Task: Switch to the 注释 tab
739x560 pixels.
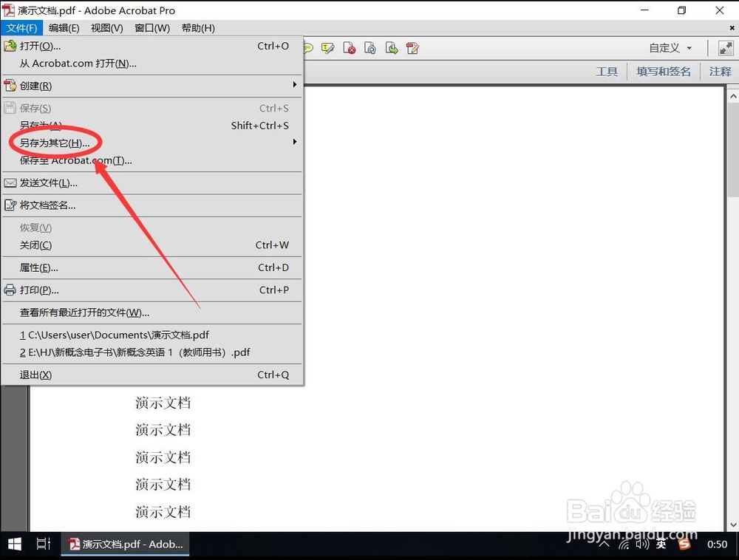Action: [720, 71]
